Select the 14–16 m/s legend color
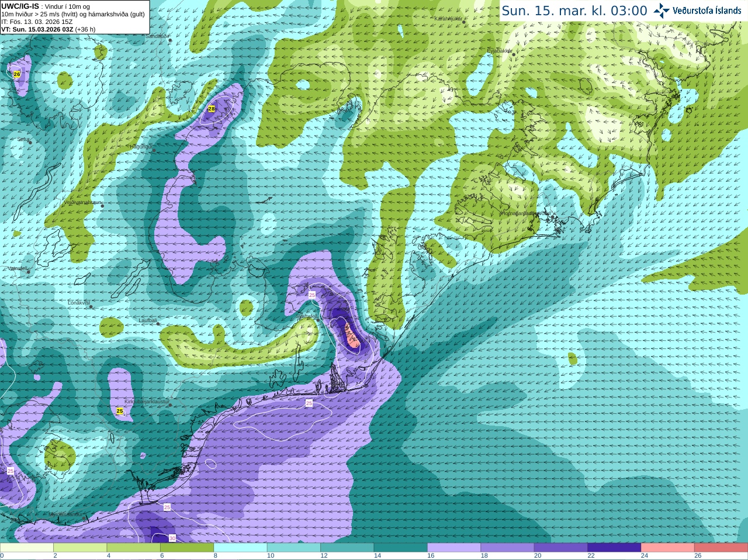 400,548
